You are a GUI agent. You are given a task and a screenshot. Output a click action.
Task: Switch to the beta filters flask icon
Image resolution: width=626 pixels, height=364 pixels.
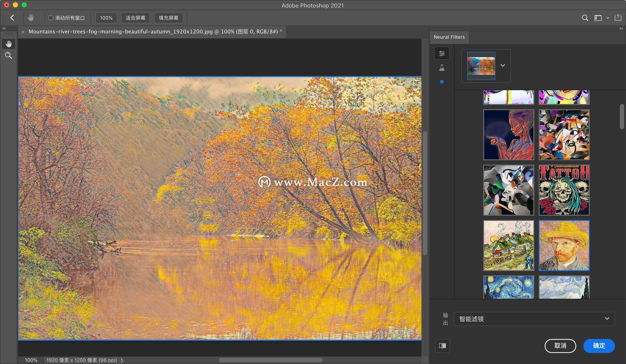(442, 68)
